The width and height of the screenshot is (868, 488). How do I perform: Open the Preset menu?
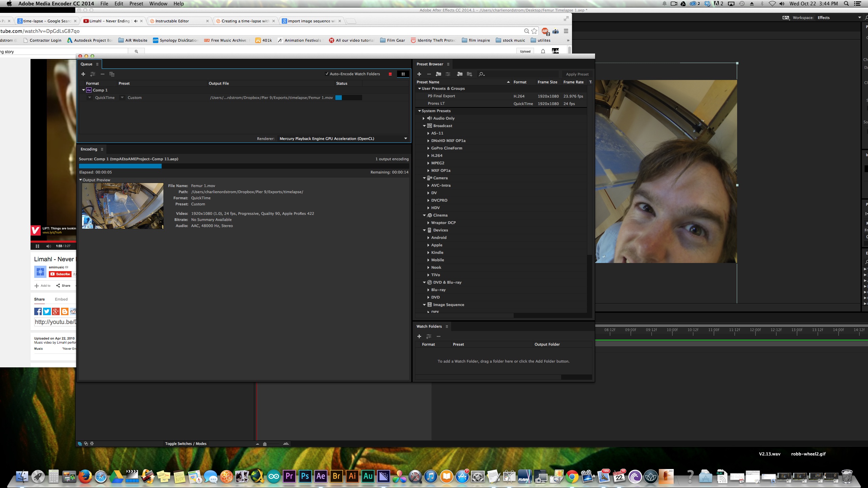pyautogui.click(x=136, y=4)
